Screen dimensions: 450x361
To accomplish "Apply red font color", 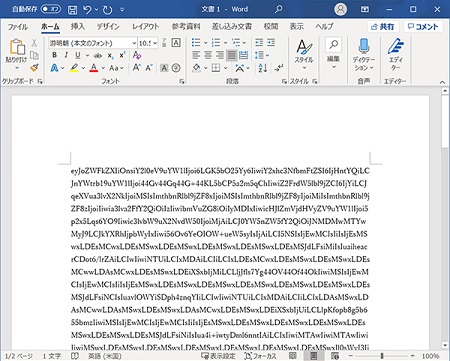I will (x=94, y=68).
